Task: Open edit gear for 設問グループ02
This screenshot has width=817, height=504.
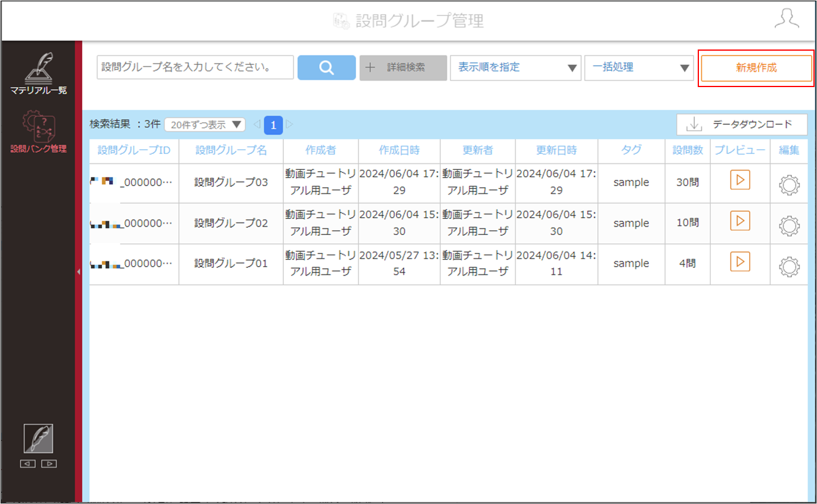Action: [x=789, y=225]
